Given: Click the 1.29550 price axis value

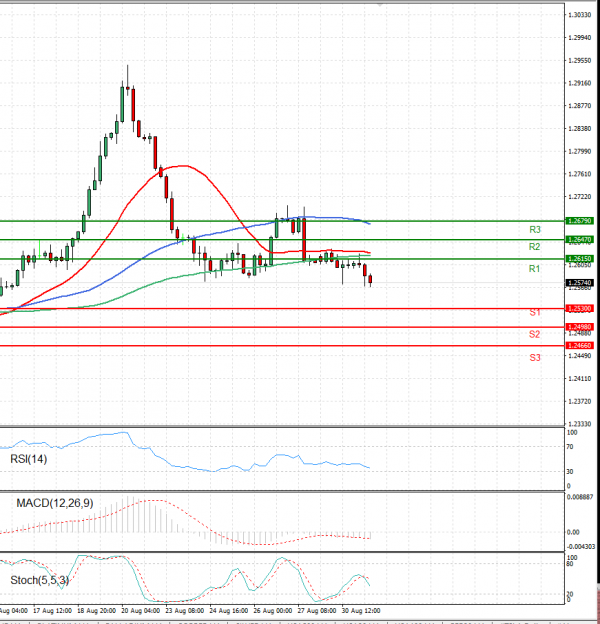Looking at the screenshot, I should 579,60.
